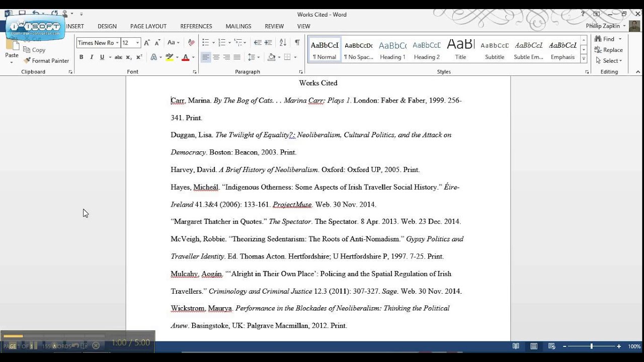Open underline style dropdown arrow
Viewport: 644px width, 362px height.
tap(109, 57)
